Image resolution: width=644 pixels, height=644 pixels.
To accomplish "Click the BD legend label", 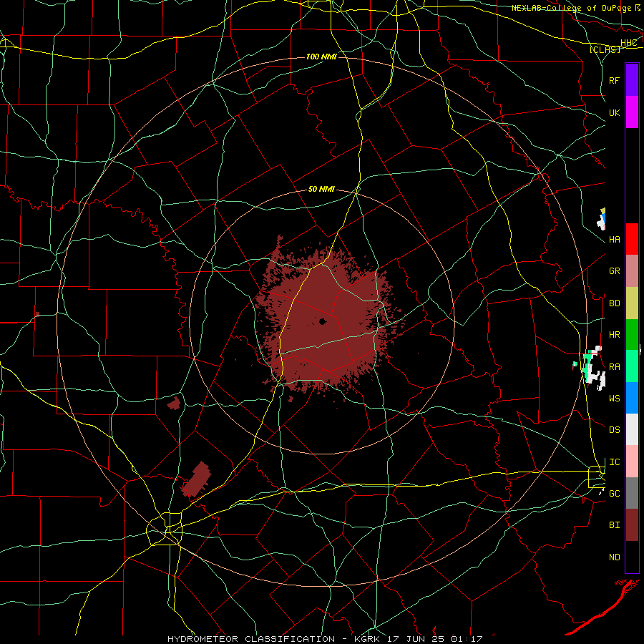I will point(614,303).
